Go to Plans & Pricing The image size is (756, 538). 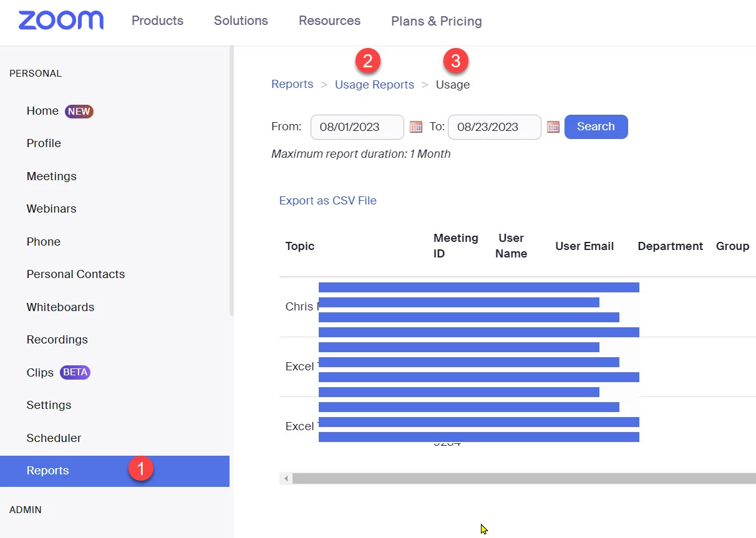pos(437,21)
